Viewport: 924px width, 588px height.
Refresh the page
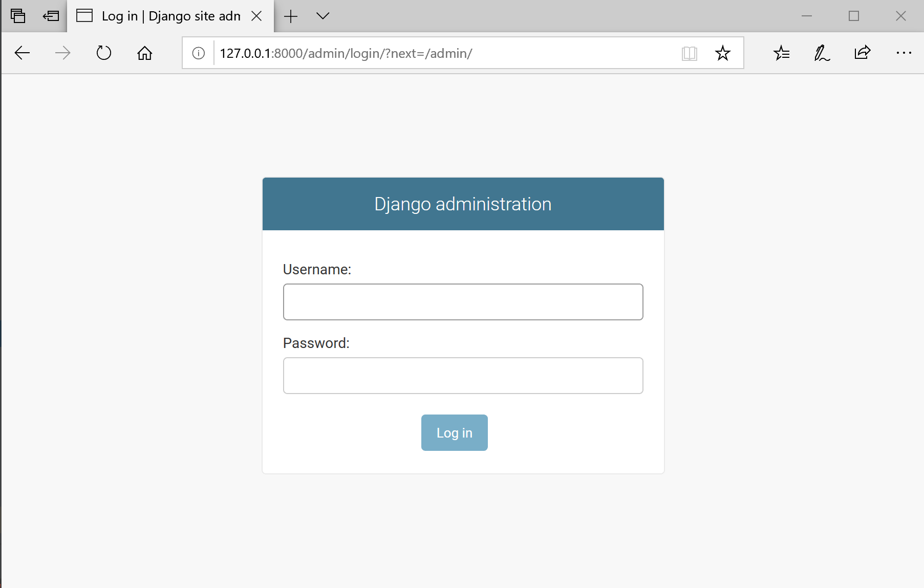coord(104,53)
